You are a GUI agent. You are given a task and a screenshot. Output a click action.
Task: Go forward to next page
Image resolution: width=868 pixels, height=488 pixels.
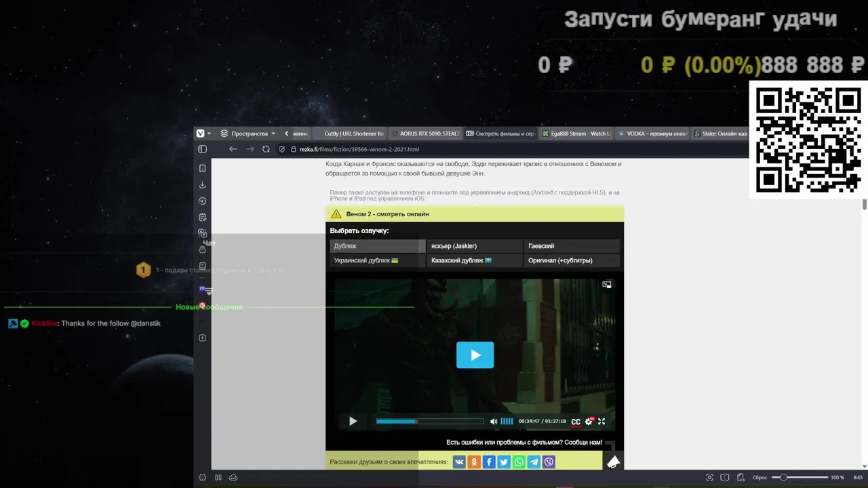coord(250,149)
